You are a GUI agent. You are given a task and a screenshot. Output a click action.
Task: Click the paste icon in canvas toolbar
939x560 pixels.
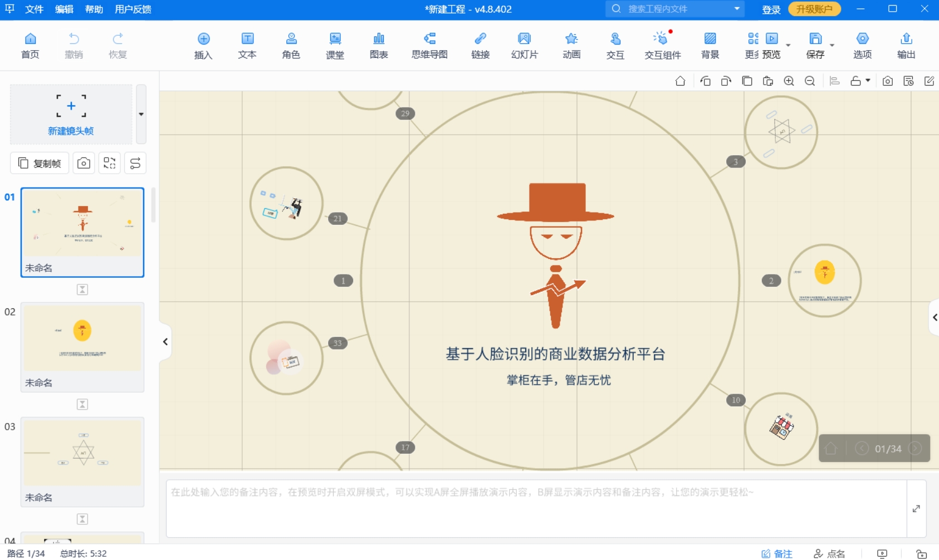click(767, 81)
